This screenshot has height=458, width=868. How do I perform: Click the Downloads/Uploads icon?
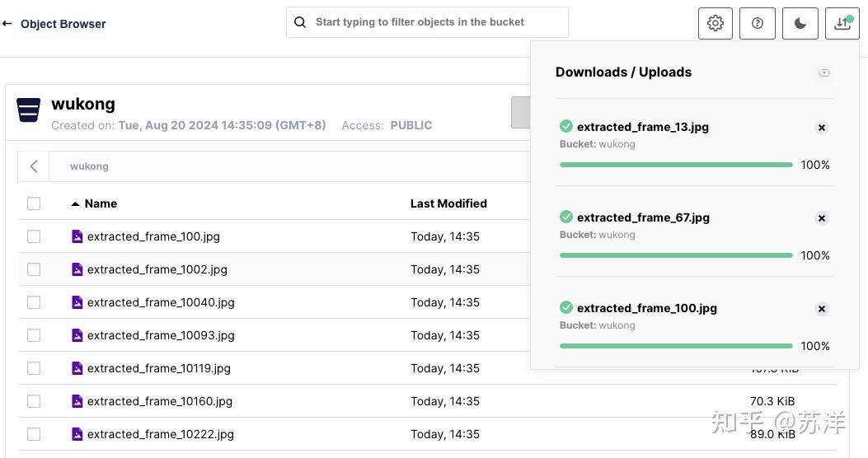pos(842,23)
